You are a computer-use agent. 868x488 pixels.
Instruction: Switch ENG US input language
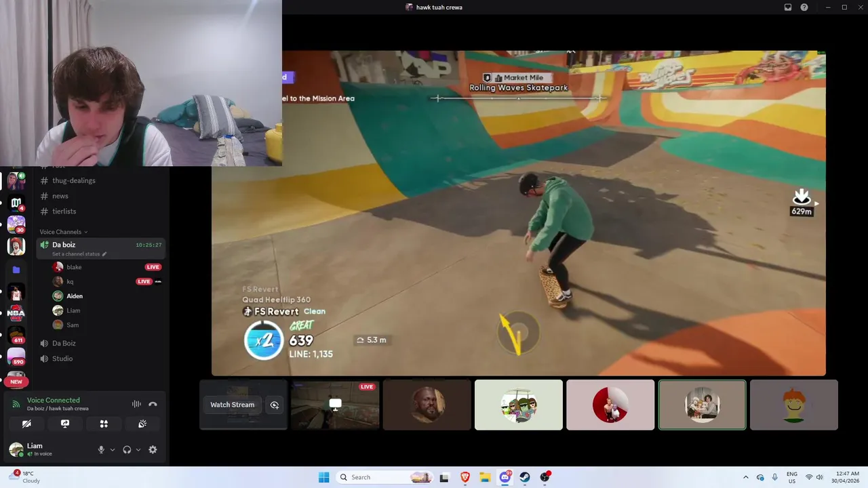point(792,477)
